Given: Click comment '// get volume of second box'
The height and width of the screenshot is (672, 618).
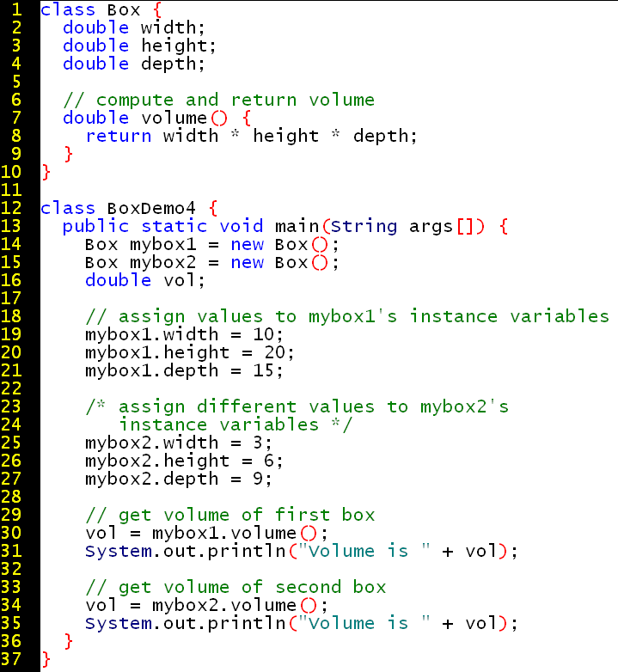Looking at the screenshot, I should coord(236,588).
